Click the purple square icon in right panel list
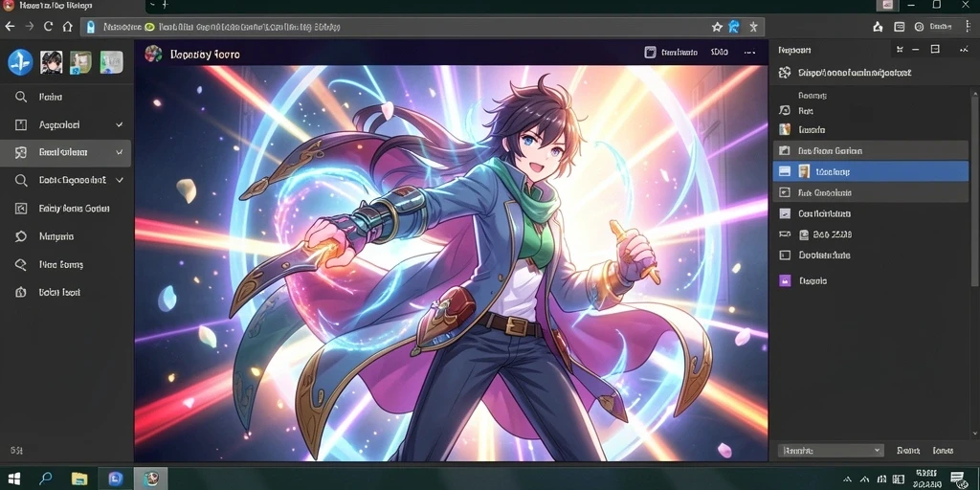This screenshot has width=980, height=490. 785,280
